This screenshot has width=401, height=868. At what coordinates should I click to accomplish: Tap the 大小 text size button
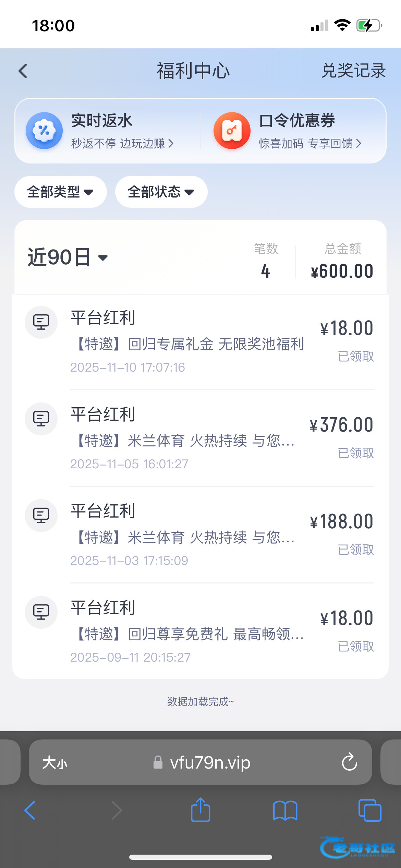point(55,763)
